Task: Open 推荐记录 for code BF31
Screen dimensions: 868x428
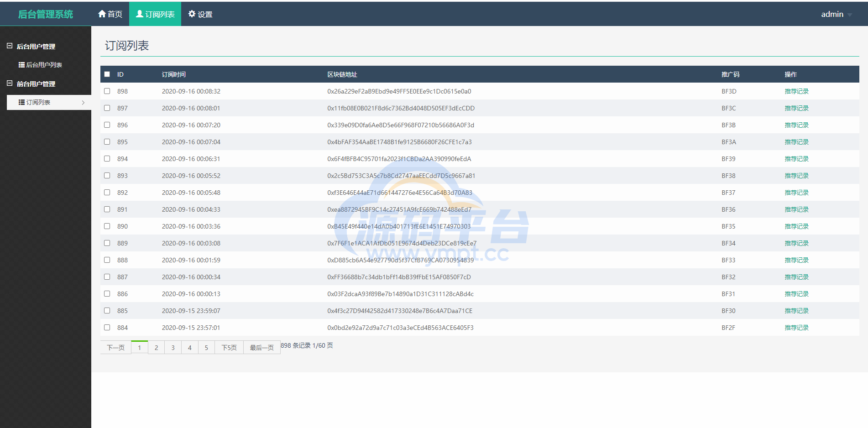Action: coord(796,294)
